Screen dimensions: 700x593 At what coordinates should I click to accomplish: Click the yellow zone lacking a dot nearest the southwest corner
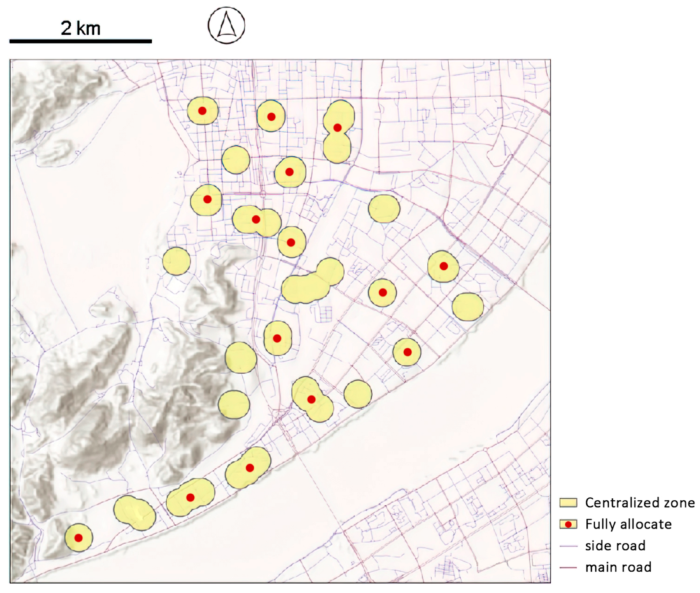pos(135,513)
